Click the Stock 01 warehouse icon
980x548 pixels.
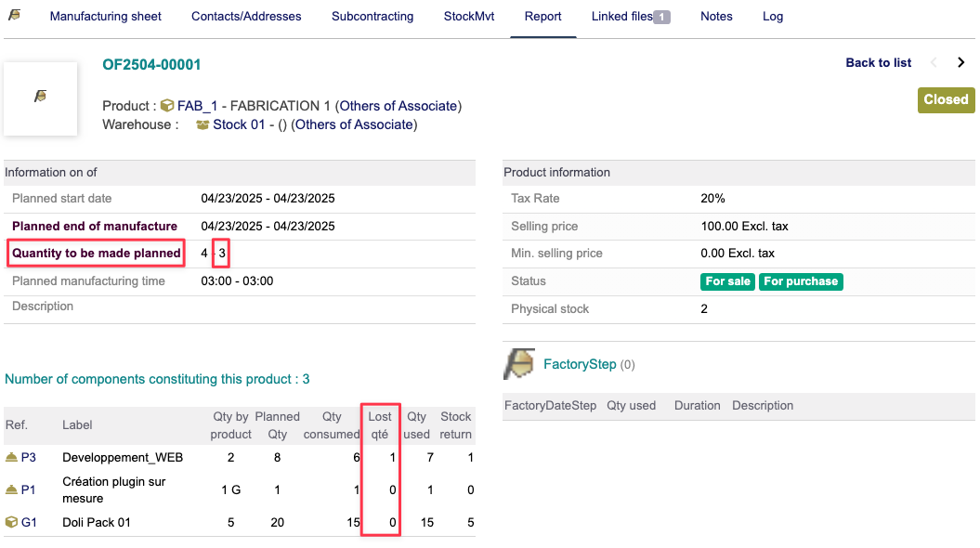[203, 124]
